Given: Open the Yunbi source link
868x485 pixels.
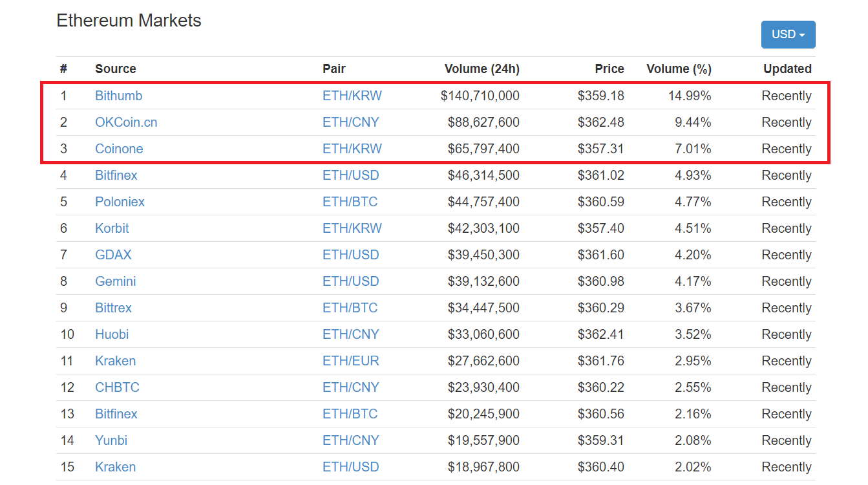Looking at the screenshot, I should point(111,440).
